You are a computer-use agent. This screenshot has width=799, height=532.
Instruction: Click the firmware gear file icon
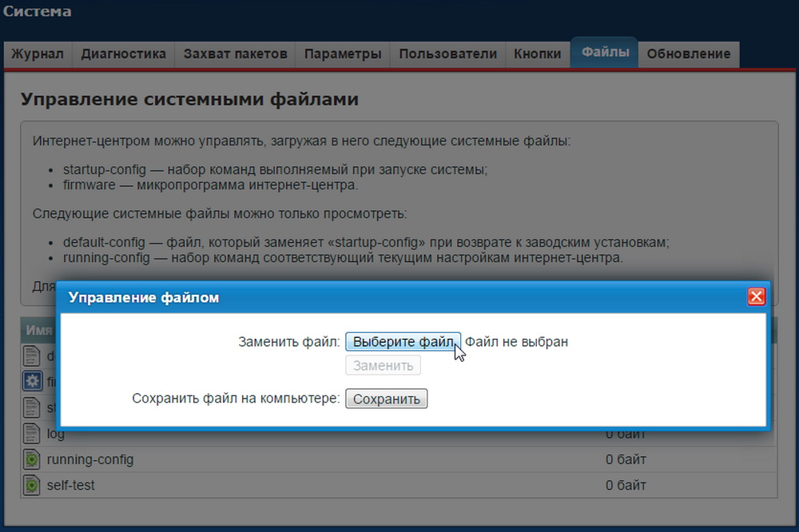click(30, 381)
